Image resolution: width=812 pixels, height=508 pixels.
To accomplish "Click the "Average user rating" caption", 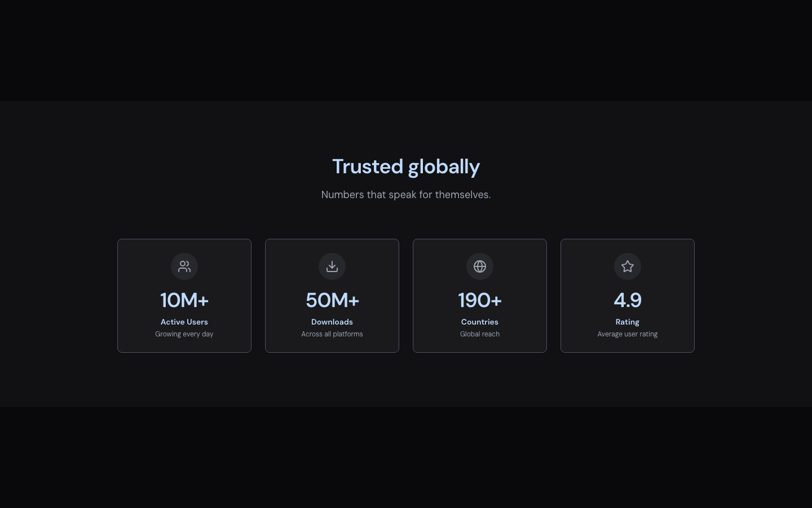I will [x=628, y=334].
